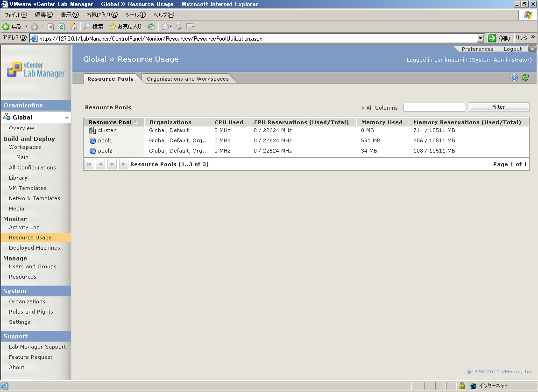Switch to Organizations and Workspaces tab
The width and height of the screenshot is (538, 392).
(188, 79)
